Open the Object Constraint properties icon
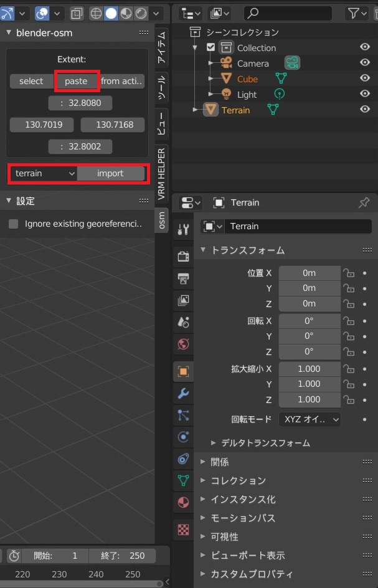 (x=183, y=458)
